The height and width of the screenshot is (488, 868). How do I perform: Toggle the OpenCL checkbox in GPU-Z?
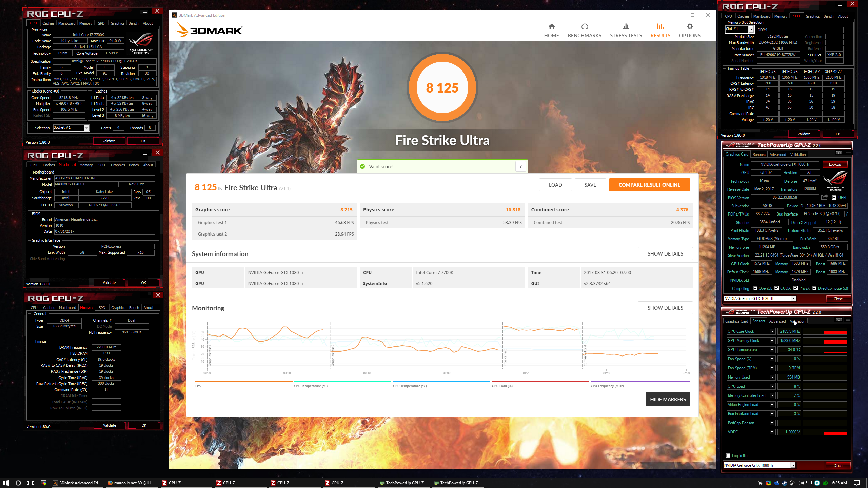(x=755, y=288)
